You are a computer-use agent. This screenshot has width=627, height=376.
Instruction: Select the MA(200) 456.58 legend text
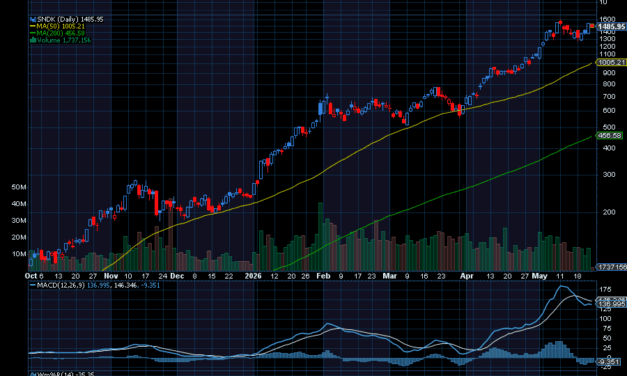[61, 33]
